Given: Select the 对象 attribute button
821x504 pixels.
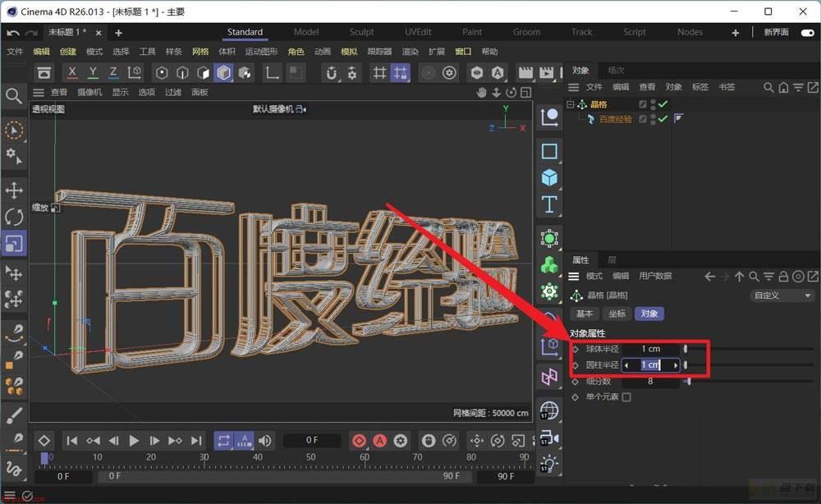Looking at the screenshot, I should tap(649, 314).
